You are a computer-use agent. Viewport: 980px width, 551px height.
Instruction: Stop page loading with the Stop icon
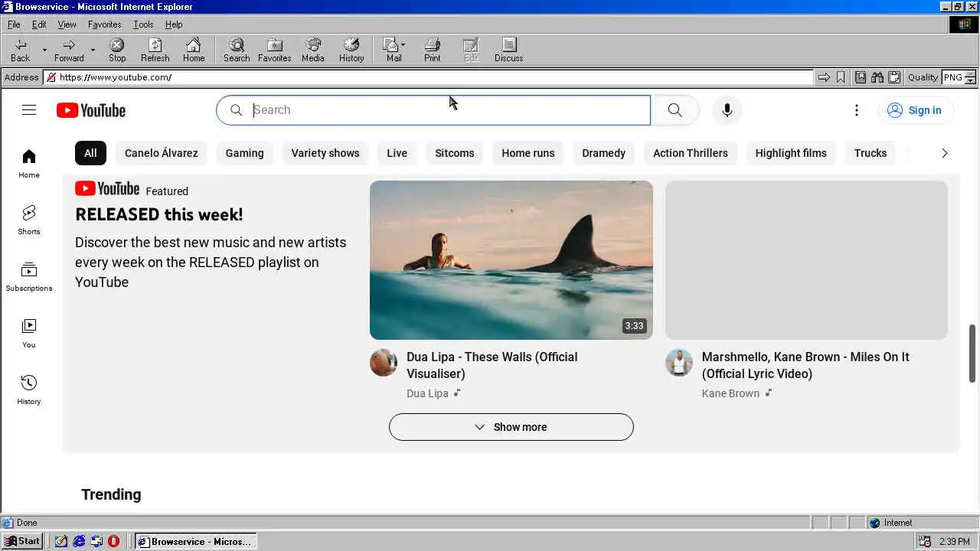pyautogui.click(x=117, y=51)
